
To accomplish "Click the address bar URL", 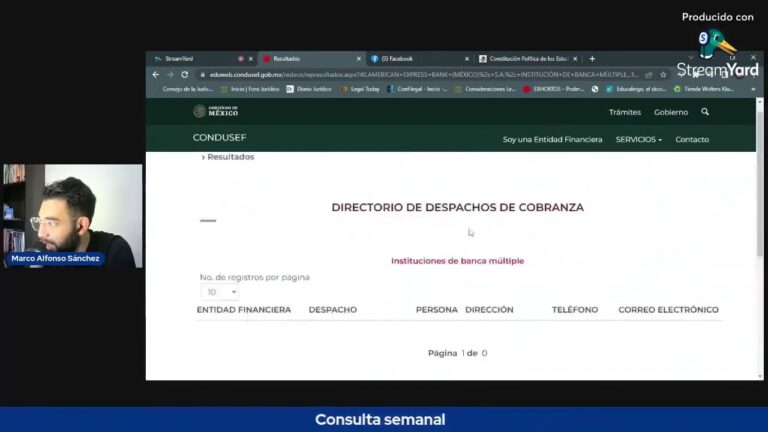I will [424, 74].
